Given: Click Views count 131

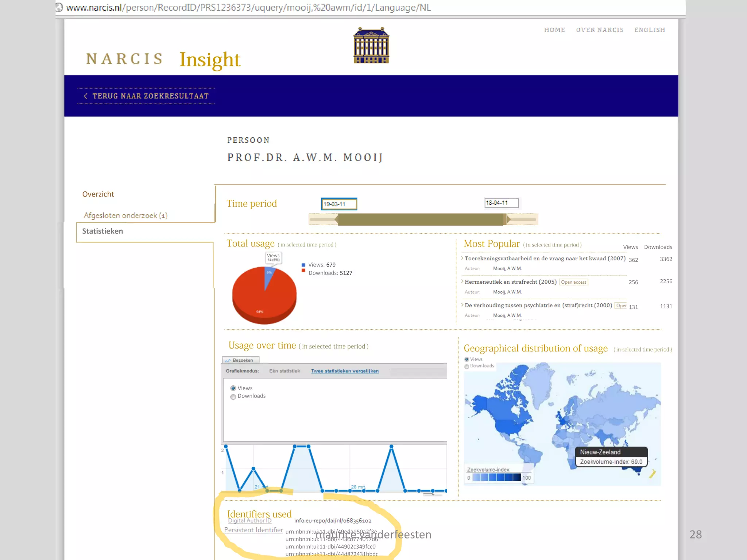Looking at the screenshot, I should coord(633,307).
